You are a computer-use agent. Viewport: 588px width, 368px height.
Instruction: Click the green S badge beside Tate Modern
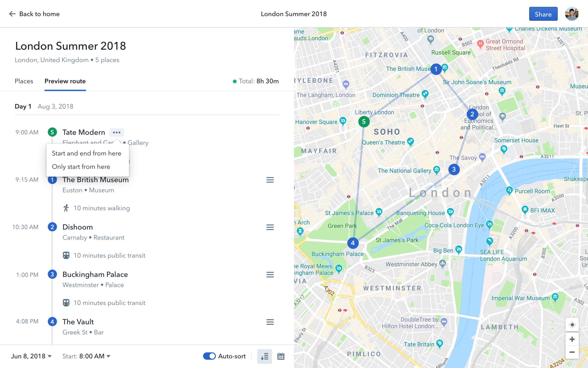52,132
